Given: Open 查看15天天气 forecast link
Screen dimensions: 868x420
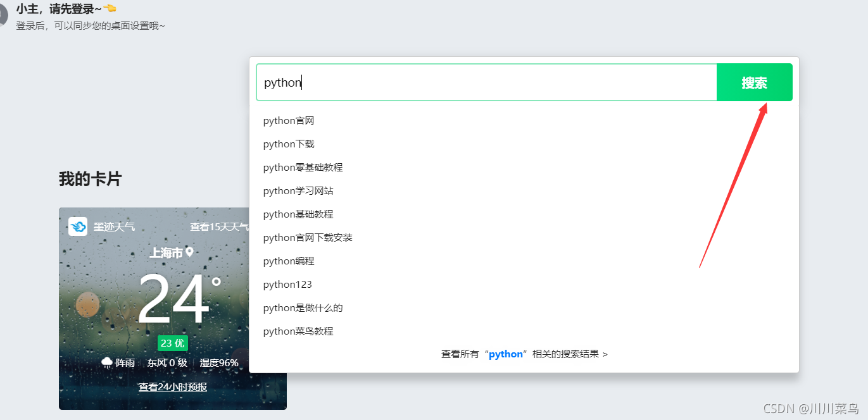Looking at the screenshot, I should pos(219,227).
